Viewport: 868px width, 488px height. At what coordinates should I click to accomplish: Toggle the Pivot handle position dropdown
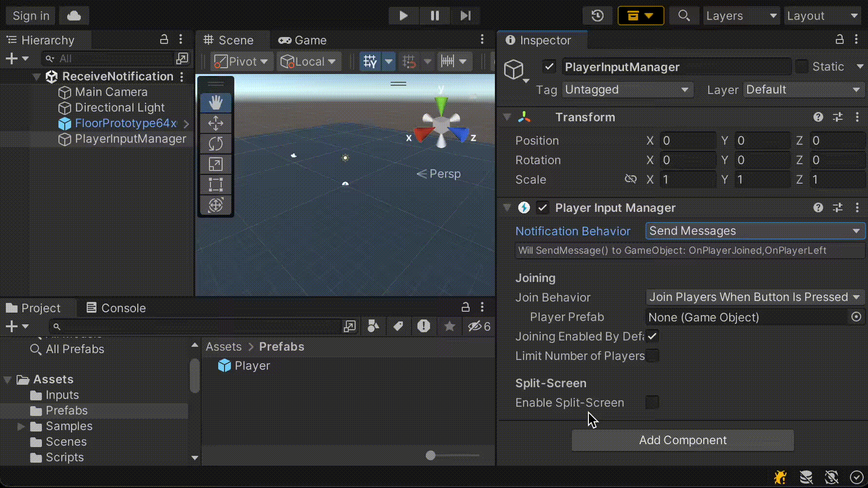click(242, 61)
